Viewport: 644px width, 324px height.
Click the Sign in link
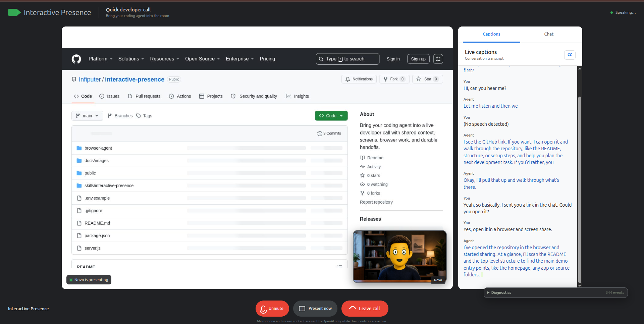(x=393, y=59)
